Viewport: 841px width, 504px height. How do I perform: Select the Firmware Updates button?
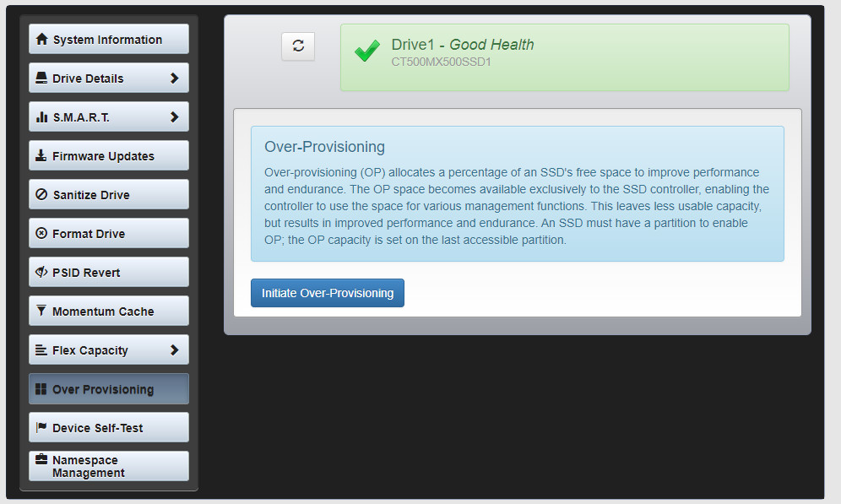tap(108, 156)
